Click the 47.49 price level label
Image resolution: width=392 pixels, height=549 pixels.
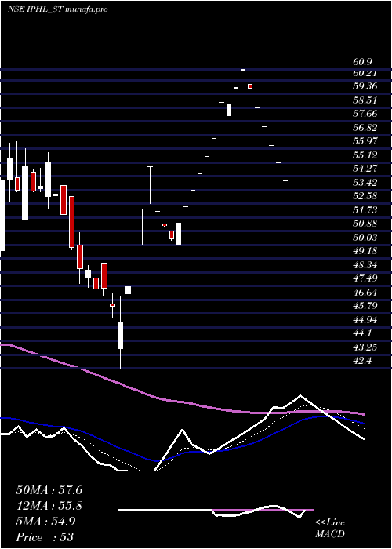365,278
